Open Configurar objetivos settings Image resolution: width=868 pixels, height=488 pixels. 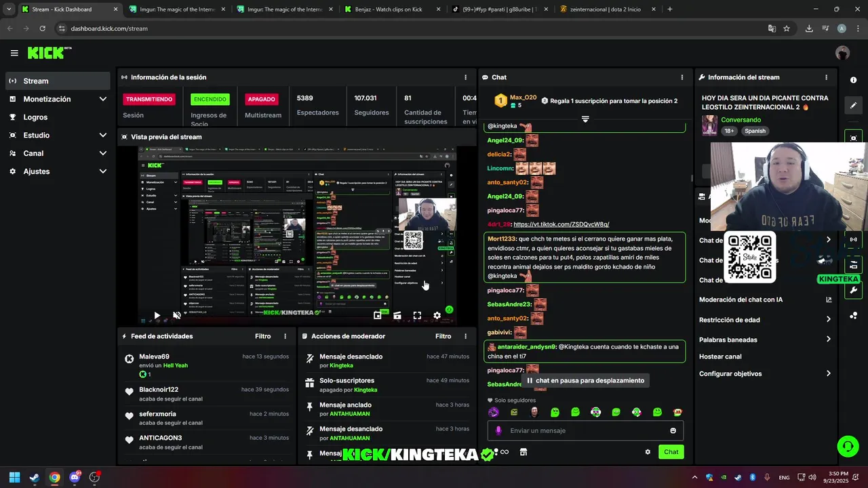tap(765, 373)
